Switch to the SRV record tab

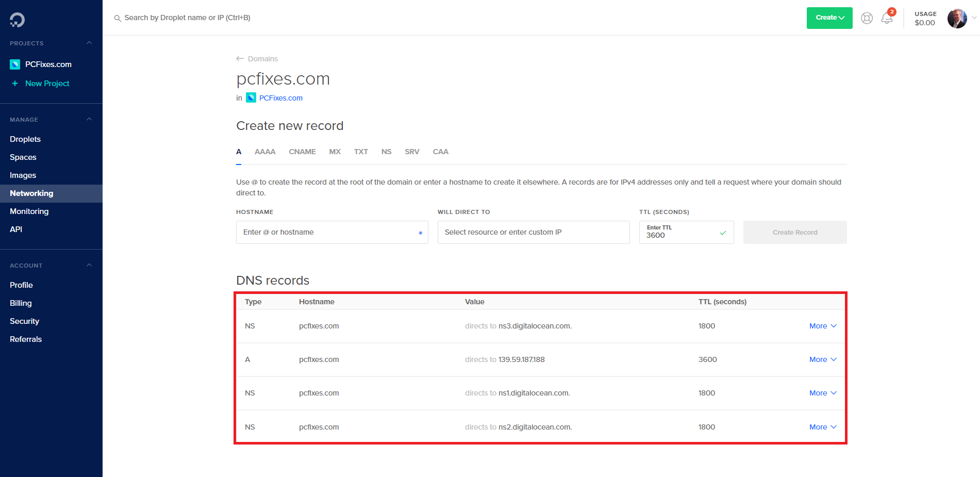412,152
